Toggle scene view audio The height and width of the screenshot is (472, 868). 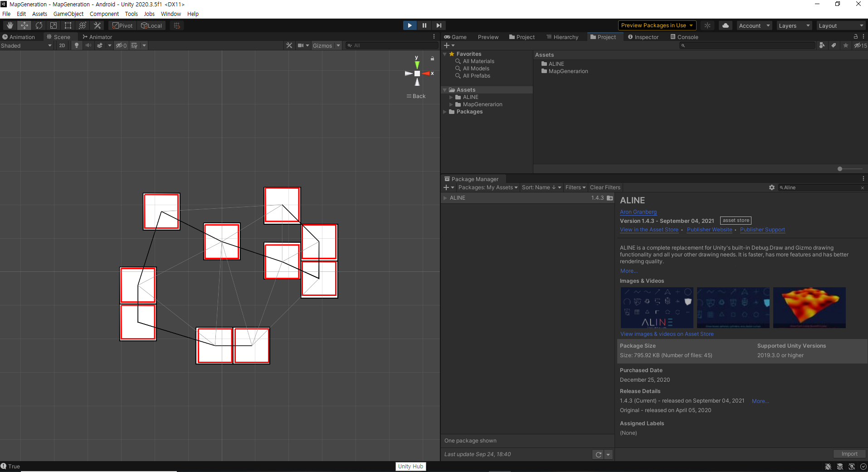coord(88,45)
